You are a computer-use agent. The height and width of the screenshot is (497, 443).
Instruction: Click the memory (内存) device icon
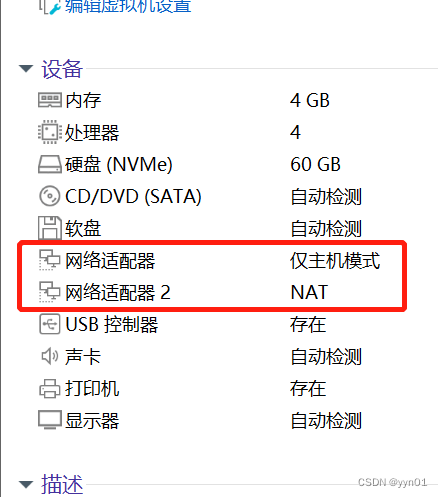pos(50,100)
